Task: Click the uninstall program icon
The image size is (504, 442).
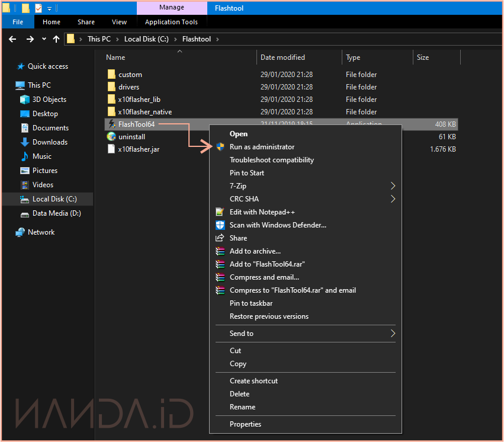Action: click(x=111, y=137)
